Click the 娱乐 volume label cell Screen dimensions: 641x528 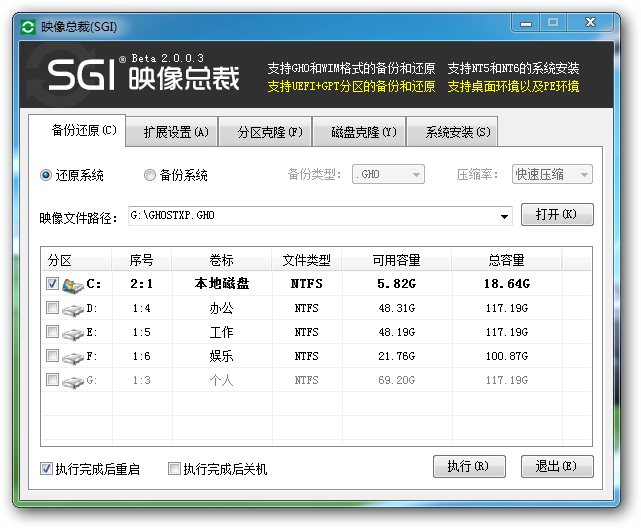222,356
